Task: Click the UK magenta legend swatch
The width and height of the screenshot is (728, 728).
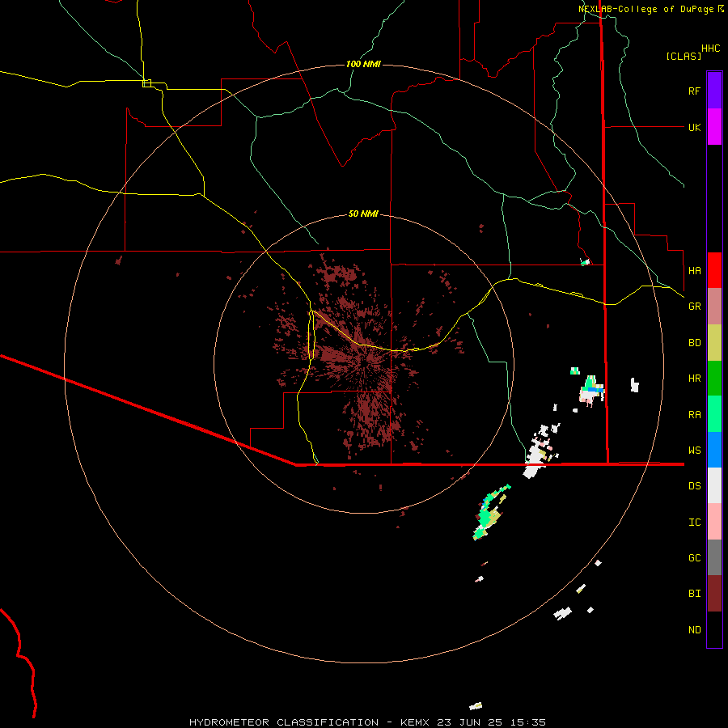Action: 714,127
